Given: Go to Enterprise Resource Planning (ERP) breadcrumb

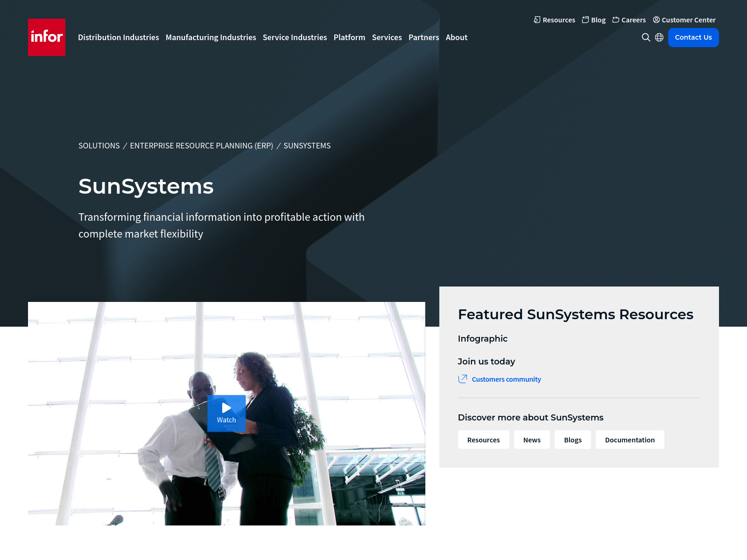Looking at the screenshot, I should tap(202, 146).
